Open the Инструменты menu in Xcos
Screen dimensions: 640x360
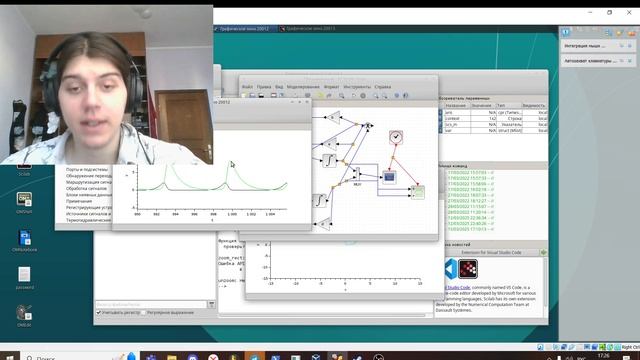357,87
